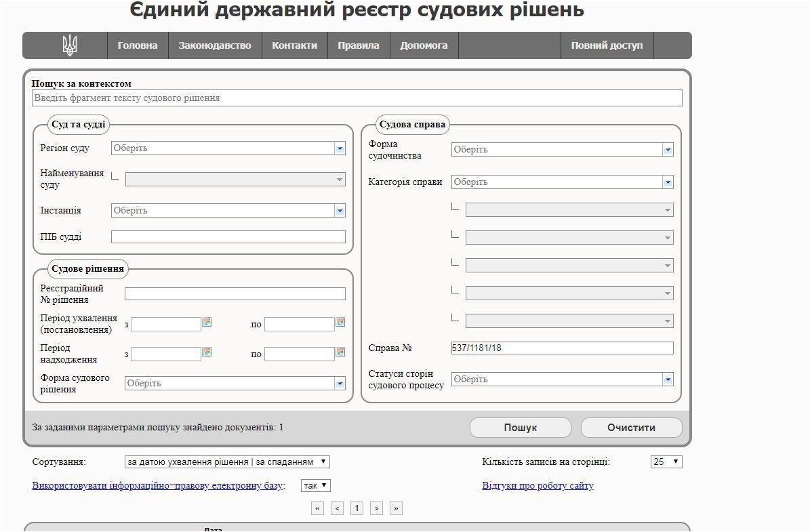Open calendar for decision period start date

coord(207,323)
